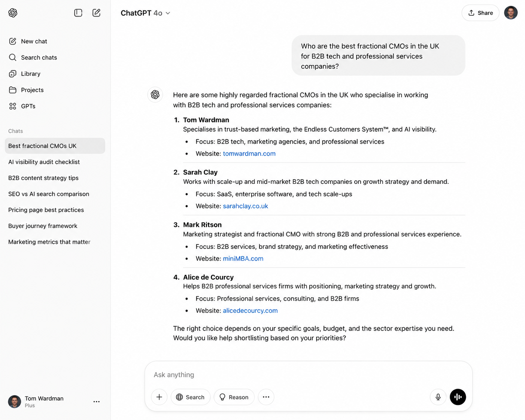
Task: Follow the miniMBA.com link
Action: pyautogui.click(x=243, y=258)
